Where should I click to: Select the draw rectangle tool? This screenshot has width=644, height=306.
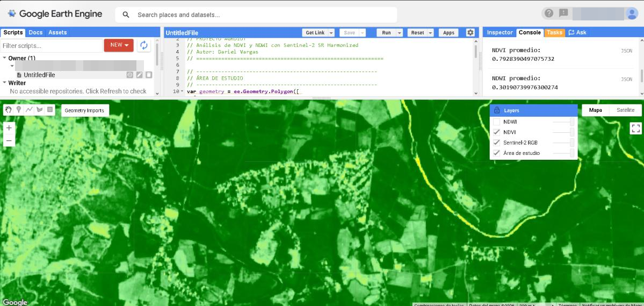(x=50, y=109)
